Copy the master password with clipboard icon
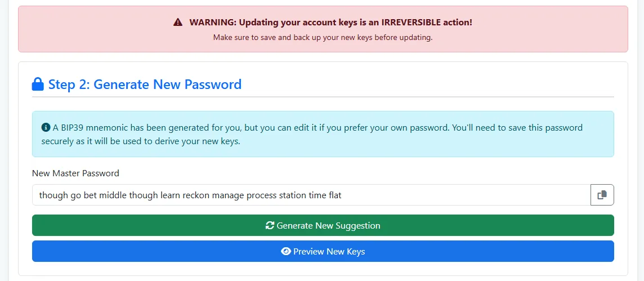The width and height of the screenshot is (644, 281). [x=602, y=195]
